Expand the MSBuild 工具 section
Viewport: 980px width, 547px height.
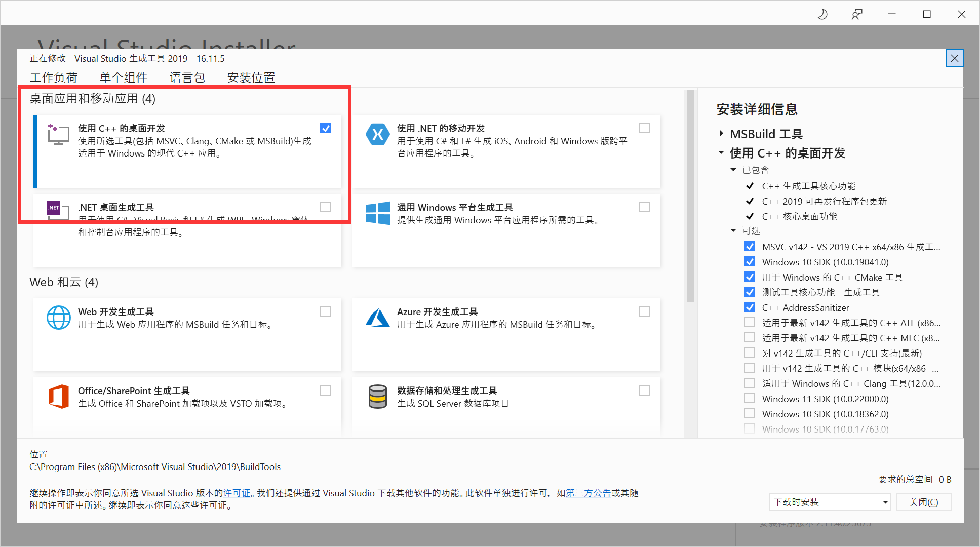point(722,134)
